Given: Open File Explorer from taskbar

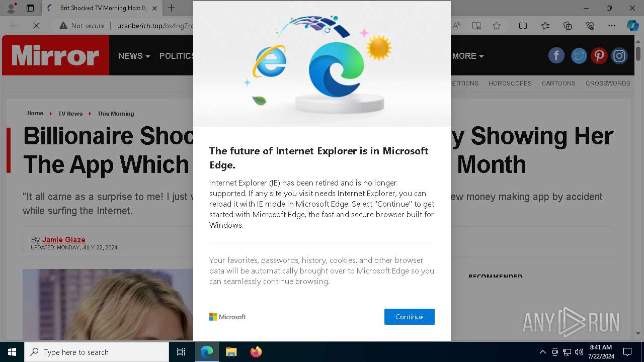Looking at the screenshot, I should pyautogui.click(x=231, y=352).
